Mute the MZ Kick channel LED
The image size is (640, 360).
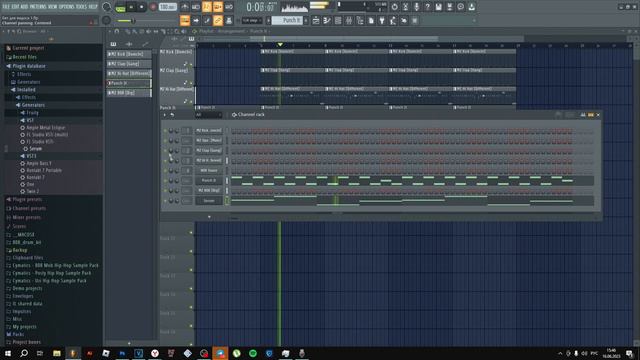pos(165,131)
